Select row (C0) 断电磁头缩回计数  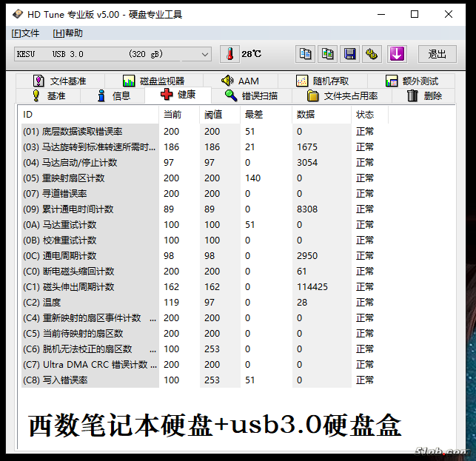205,271
